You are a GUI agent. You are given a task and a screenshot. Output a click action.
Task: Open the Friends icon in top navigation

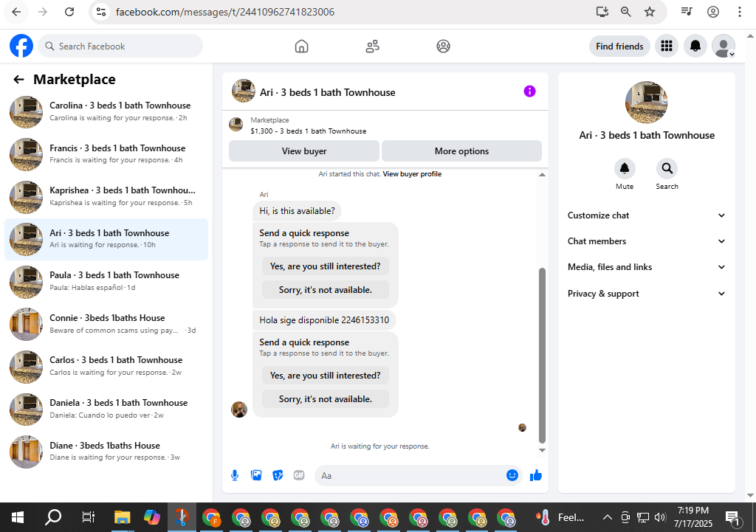click(x=372, y=46)
